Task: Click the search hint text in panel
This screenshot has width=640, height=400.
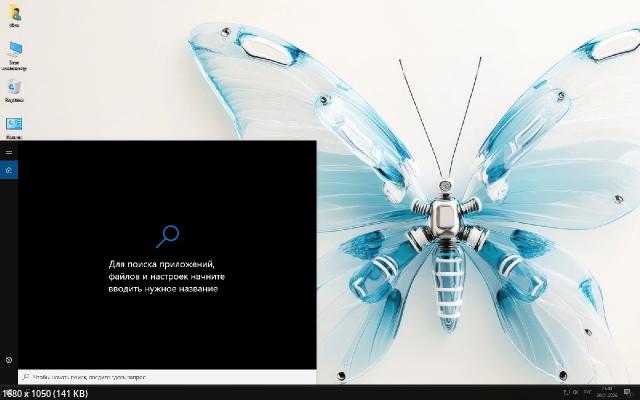Action: pos(167,275)
